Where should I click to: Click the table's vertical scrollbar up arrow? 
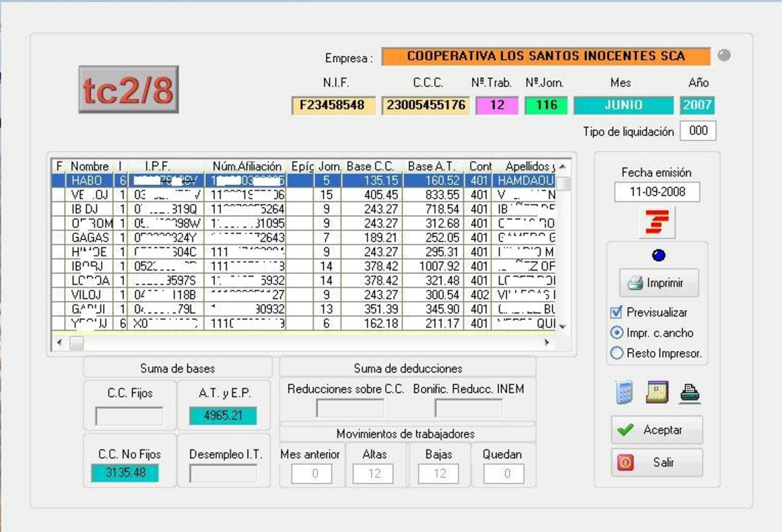[x=563, y=166]
